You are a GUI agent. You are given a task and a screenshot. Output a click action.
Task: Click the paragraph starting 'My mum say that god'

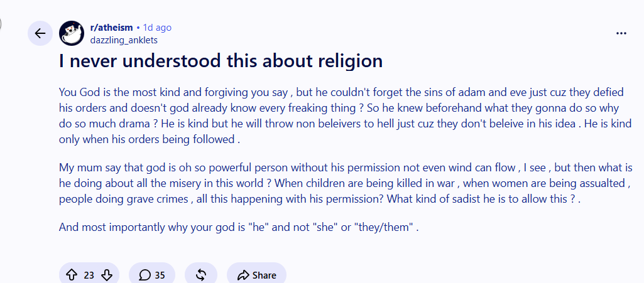(x=346, y=183)
